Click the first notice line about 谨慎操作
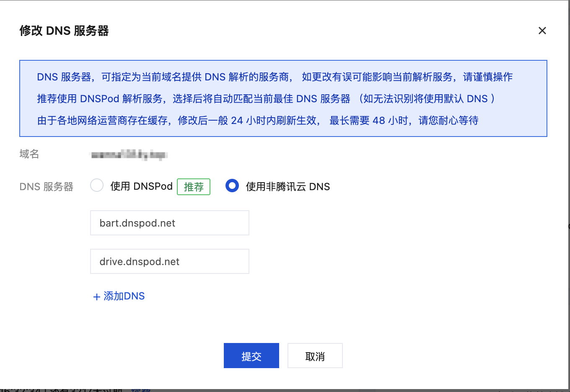 pos(275,77)
